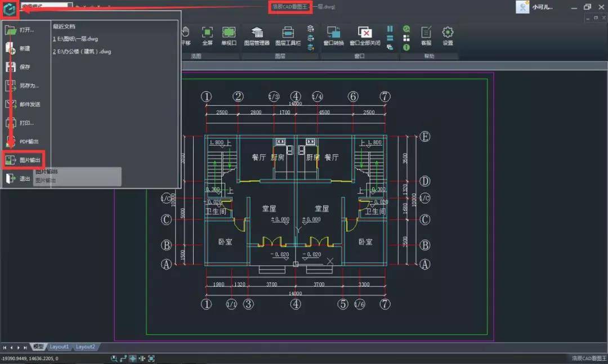Minimize the inner drawing document window
This screenshot has height=364, width=608.
pos(588,18)
